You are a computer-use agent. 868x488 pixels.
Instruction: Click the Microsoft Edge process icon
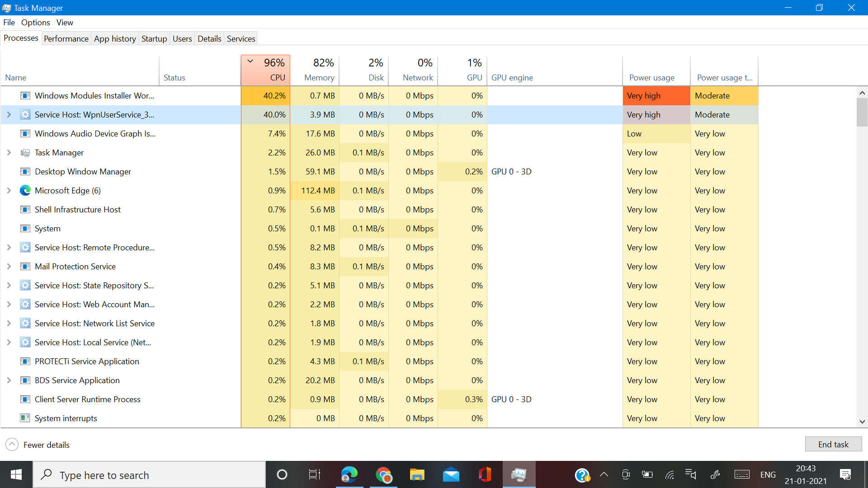tap(25, 191)
